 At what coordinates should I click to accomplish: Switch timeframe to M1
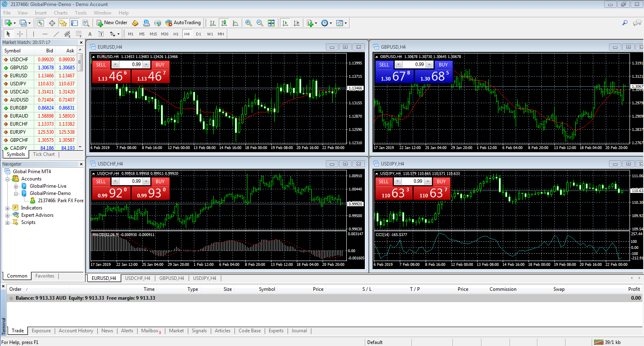coord(131,34)
